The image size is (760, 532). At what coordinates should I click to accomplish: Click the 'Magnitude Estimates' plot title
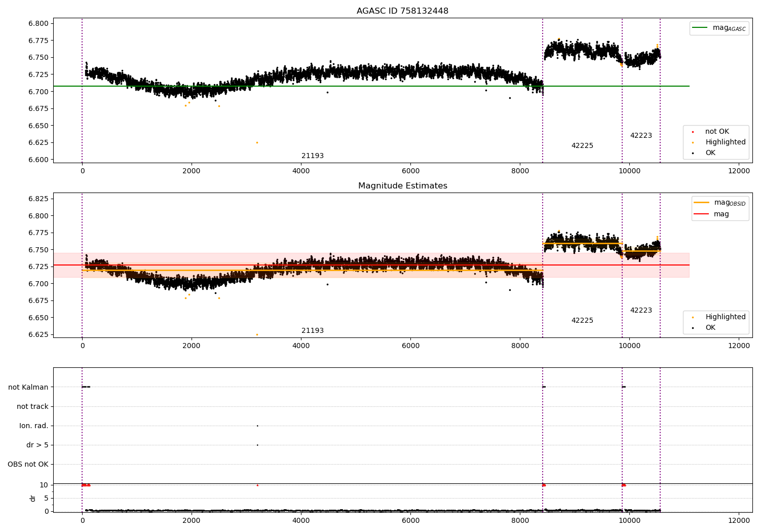tap(402, 186)
